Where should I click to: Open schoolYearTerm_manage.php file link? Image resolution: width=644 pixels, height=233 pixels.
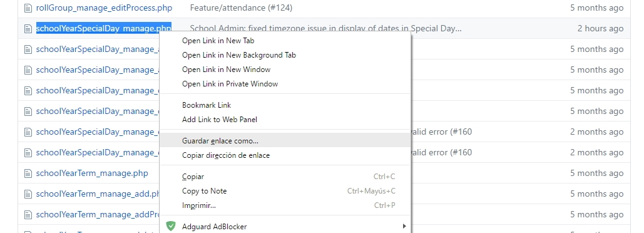[x=92, y=173]
